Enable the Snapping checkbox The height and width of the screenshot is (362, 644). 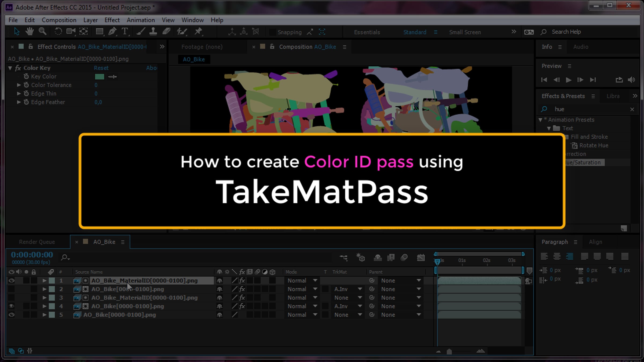pos(272,32)
